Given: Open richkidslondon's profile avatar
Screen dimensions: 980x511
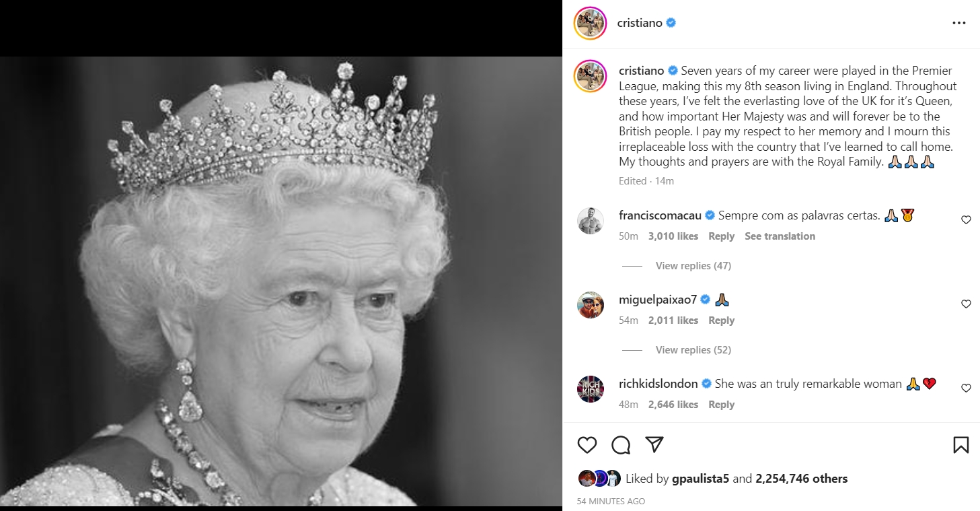Looking at the screenshot, I should tap(591, 389).
